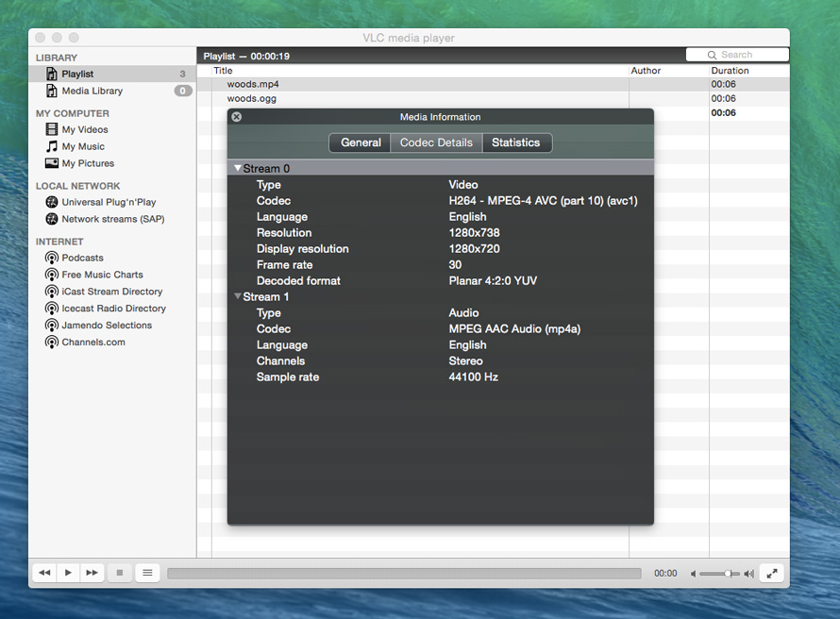Click the playback position progress bar
840x619 pixels.
[404, 574]
